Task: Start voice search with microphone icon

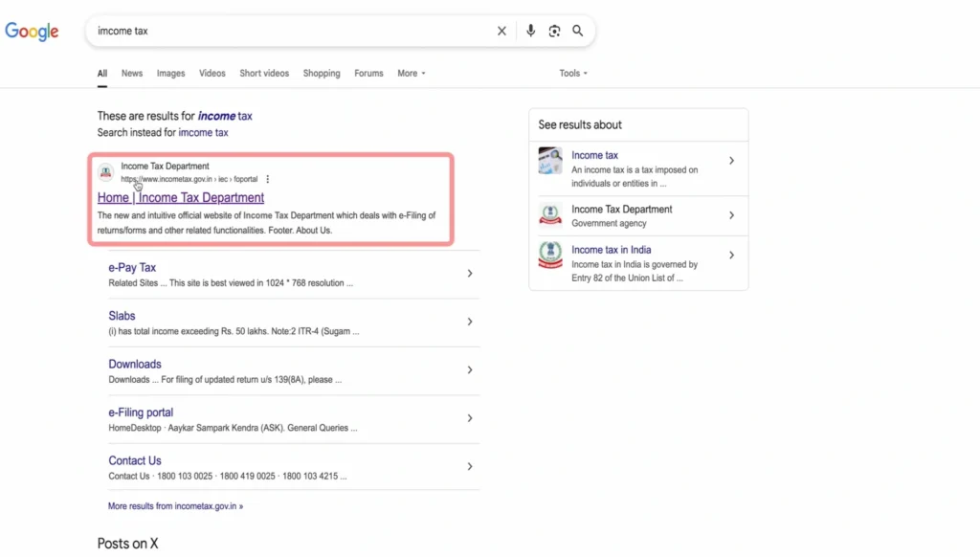Action: (x=530, y=31)
